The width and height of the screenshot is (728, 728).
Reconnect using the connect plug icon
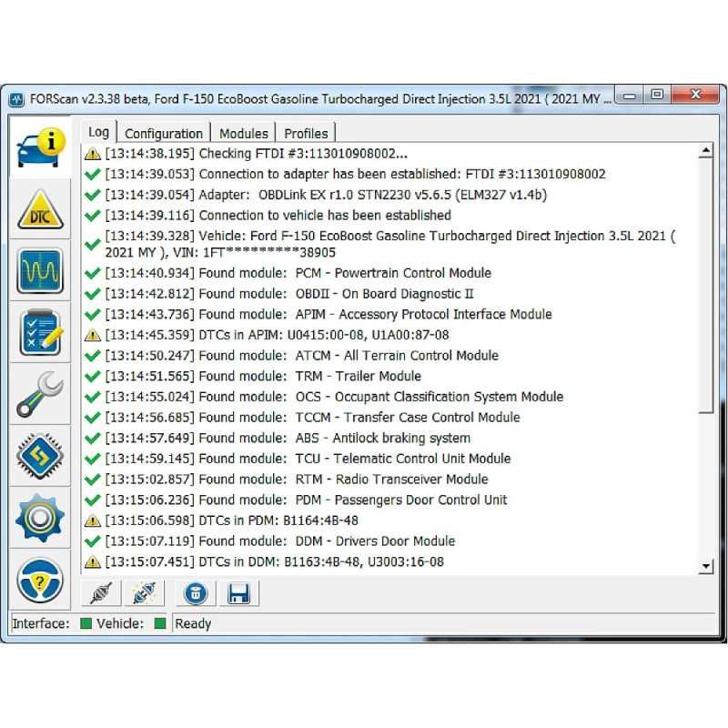point(144,592)
